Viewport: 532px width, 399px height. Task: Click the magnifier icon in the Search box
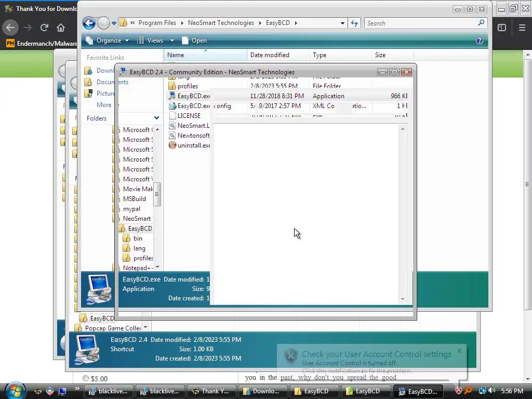pyautogui.click(x=481, y=23)
